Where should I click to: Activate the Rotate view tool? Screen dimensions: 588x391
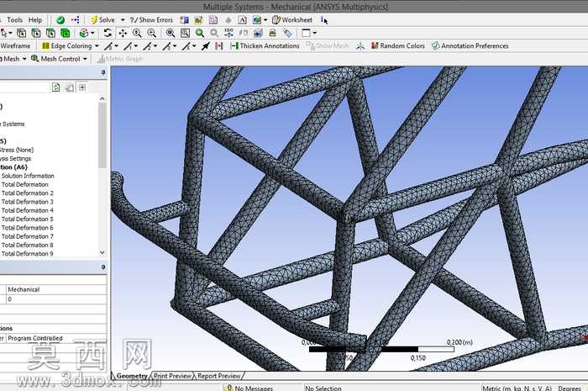(x=108, y=33)
